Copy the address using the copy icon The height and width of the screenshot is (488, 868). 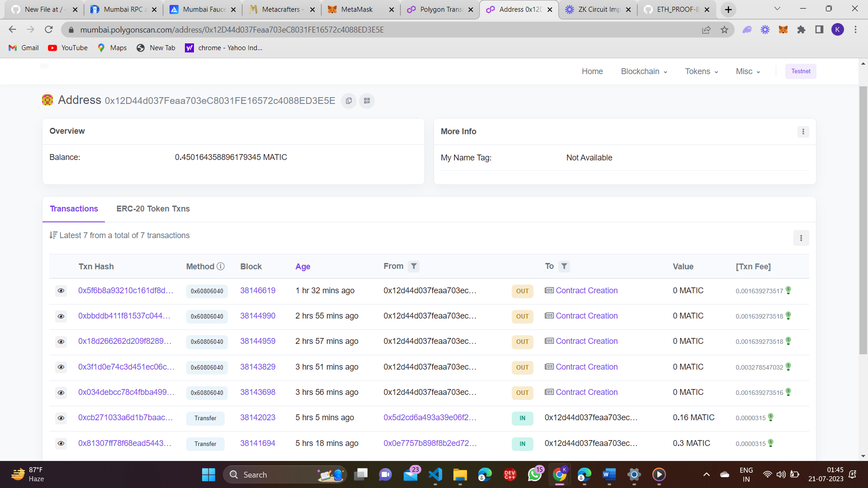pos(349,100)
